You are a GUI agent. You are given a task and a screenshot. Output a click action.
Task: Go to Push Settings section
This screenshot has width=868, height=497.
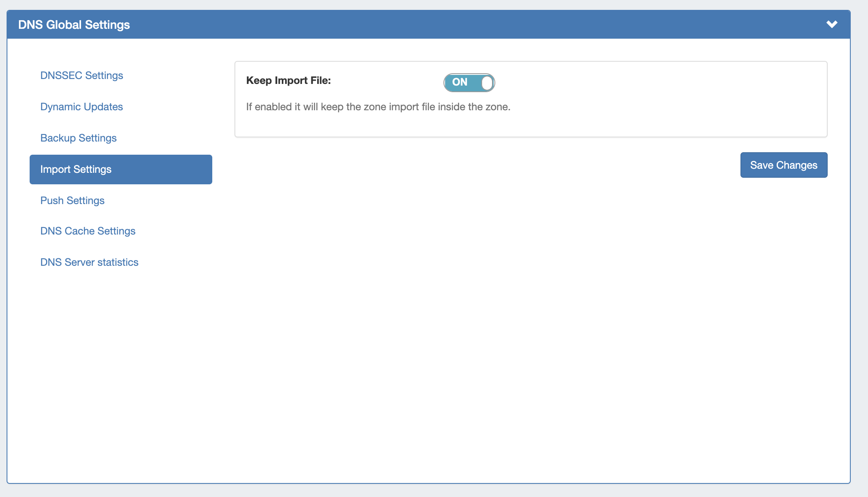[72, 200]
